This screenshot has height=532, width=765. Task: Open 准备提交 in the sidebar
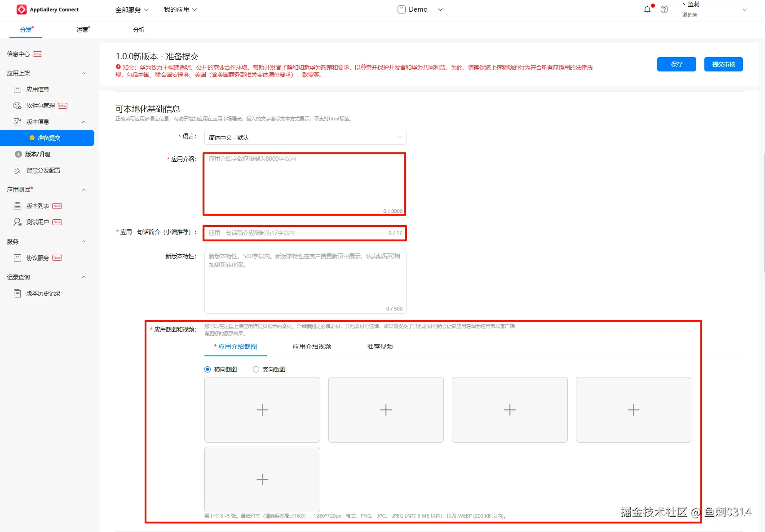tap(47, 138)
